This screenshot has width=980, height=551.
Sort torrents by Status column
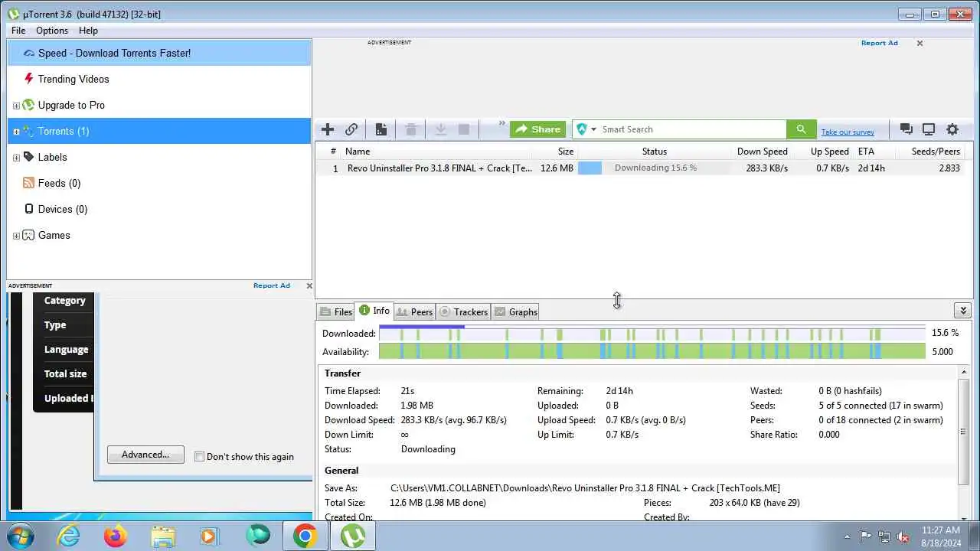click(x=655, y=152)
